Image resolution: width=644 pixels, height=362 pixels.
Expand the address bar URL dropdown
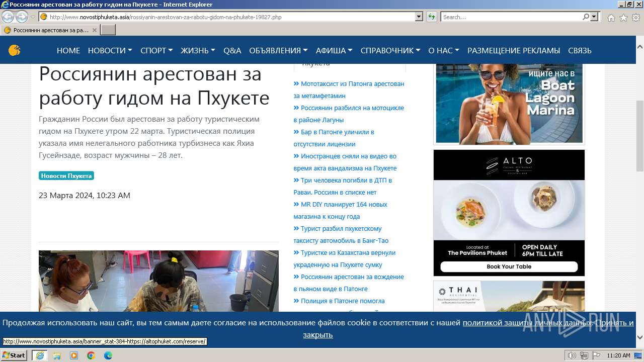[419, 17]
